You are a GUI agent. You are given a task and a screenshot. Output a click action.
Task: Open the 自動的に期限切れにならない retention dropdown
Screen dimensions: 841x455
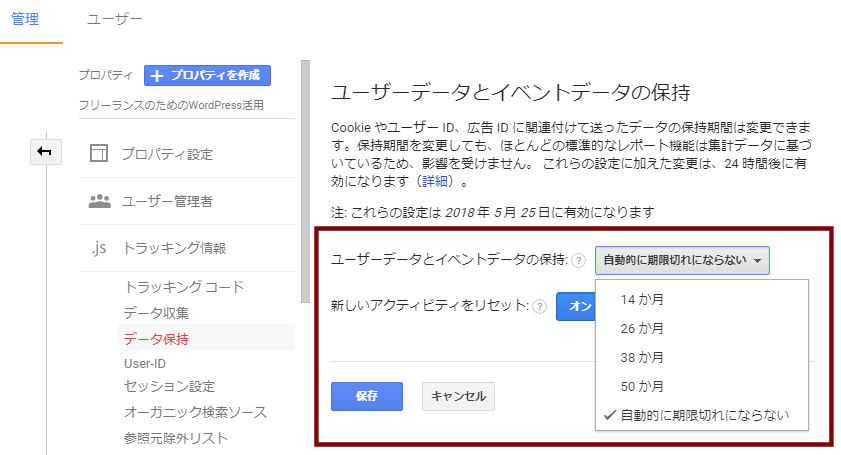coord(683,261)
